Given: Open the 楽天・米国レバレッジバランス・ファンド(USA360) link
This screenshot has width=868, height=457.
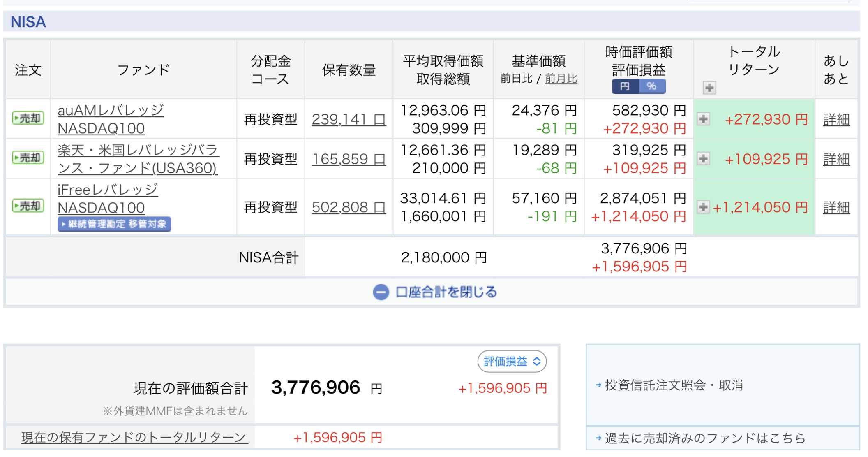Looking at the screenshot, I should coord(138,159).
